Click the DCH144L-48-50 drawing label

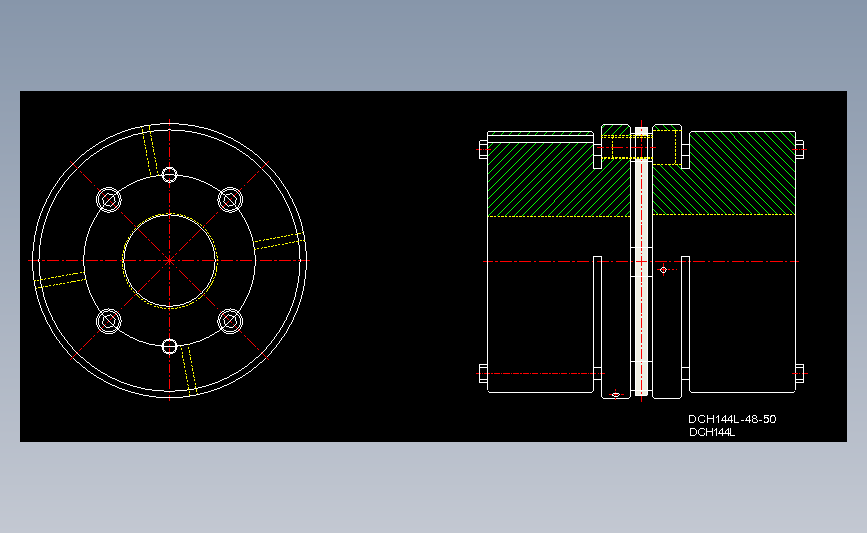point(732,419)
